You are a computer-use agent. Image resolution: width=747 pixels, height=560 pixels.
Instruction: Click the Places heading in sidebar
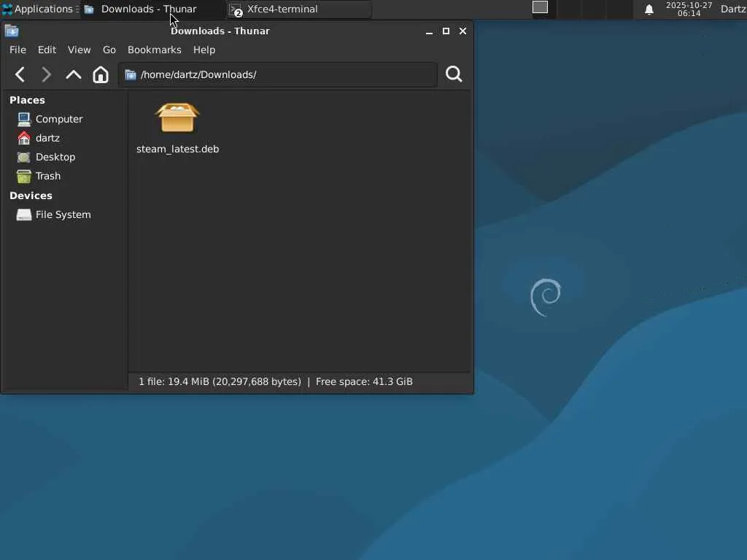click(27, 100)
